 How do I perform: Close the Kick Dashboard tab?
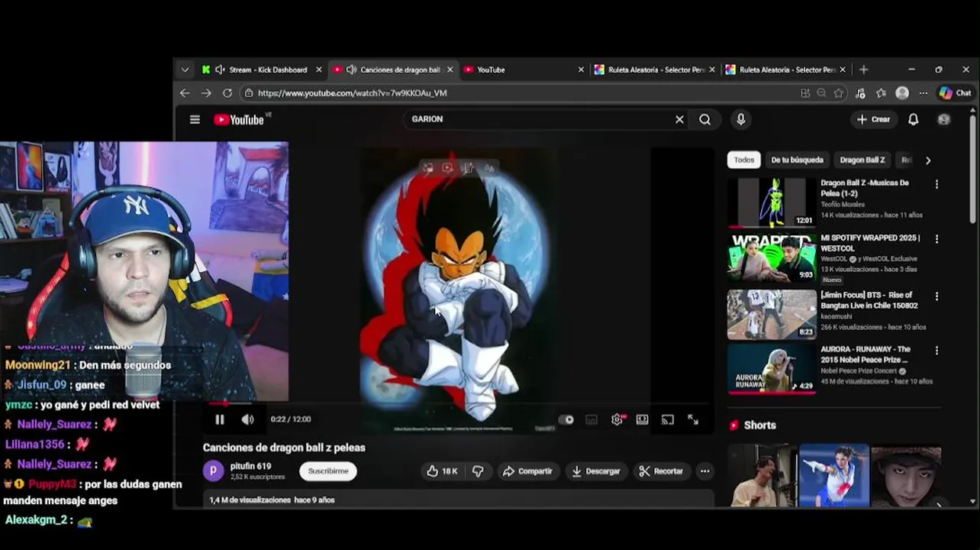click(x=319, y=70)
